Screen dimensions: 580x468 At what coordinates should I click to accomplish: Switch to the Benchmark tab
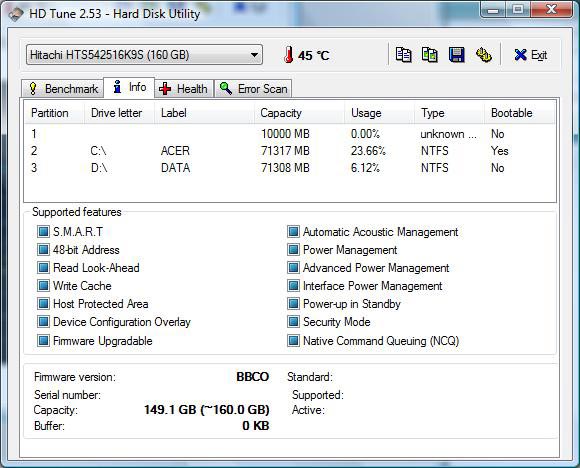tap(62, 89)
